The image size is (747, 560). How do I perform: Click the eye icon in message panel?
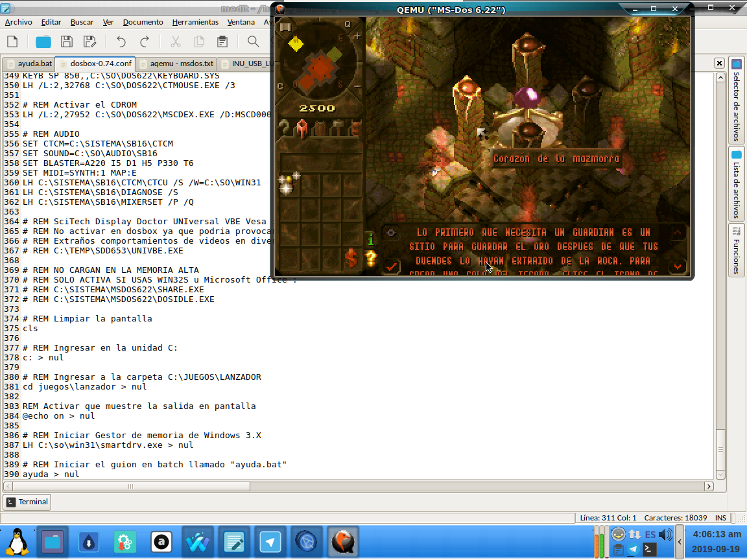pyautogui.click(x=391, y=233)
